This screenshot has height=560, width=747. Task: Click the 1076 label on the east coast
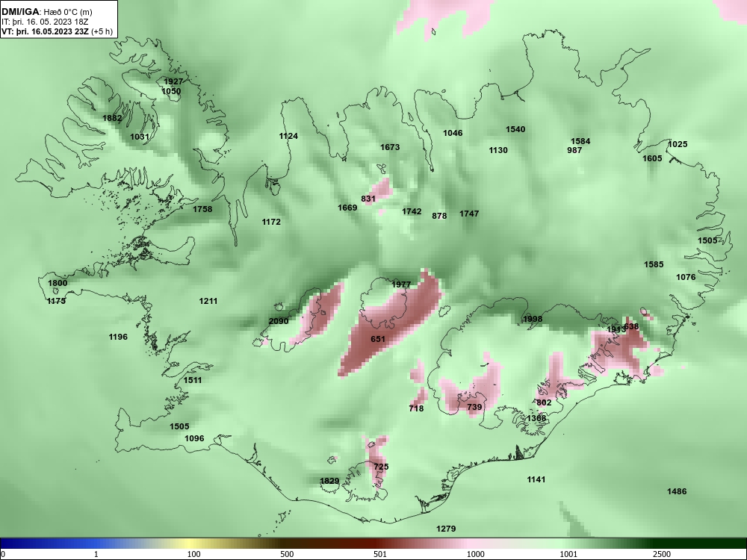(x=686, y=277)
